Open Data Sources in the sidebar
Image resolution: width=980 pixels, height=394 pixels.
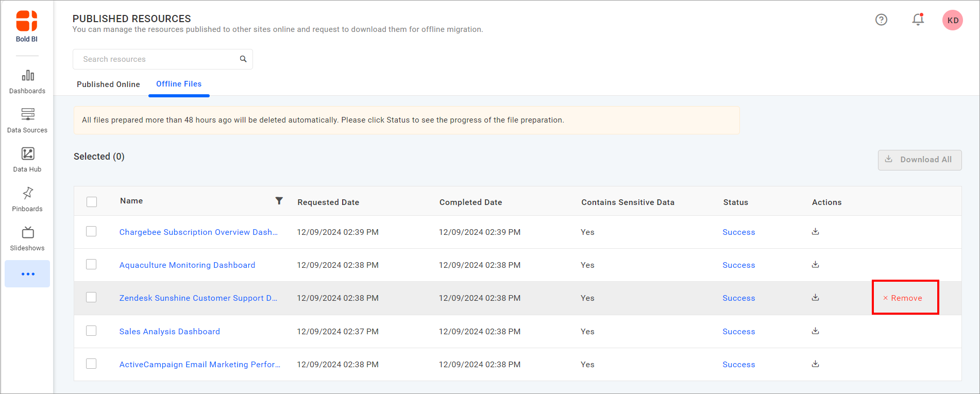[x=27, y=121]
